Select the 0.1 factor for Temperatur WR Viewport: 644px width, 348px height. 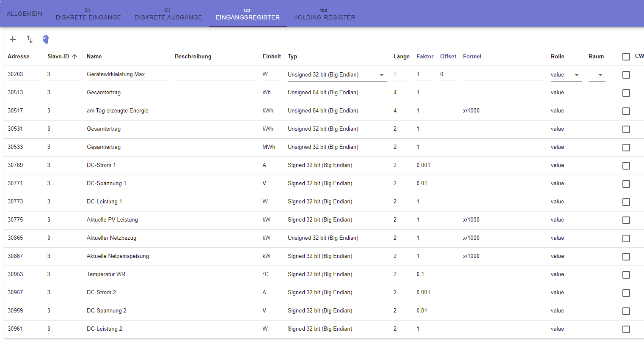420,274
